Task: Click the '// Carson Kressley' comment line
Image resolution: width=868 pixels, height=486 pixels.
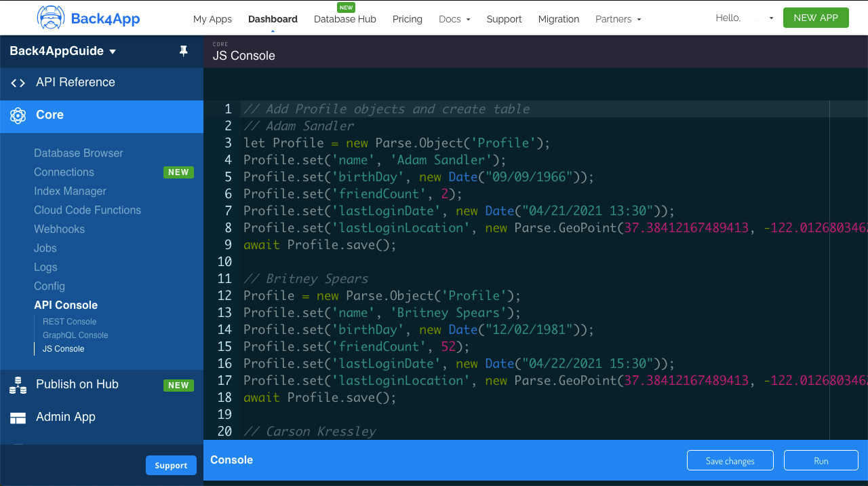Action: (x=310, y=432)
